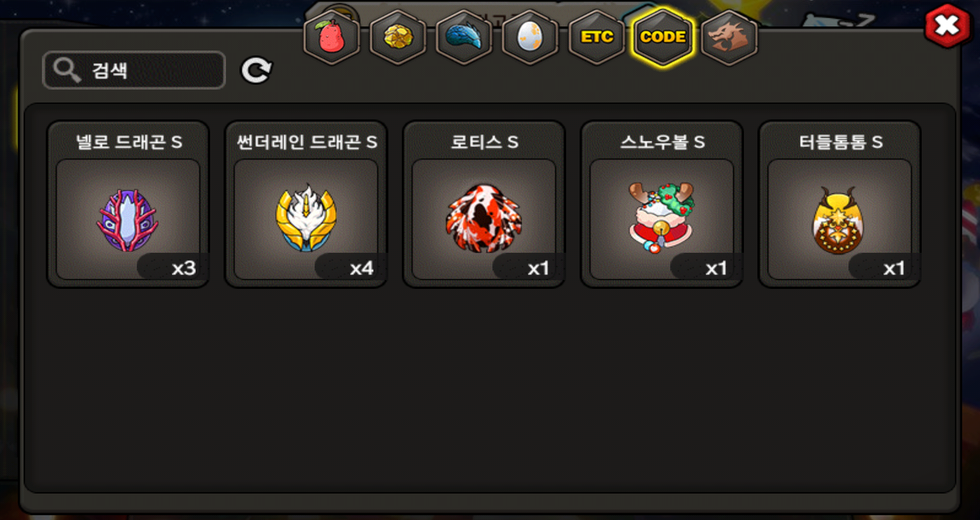This screenshot has height=520, width=980.
Task: Click the refresh arrow icon
Action: pyautogui.click(x=256, y=71)
